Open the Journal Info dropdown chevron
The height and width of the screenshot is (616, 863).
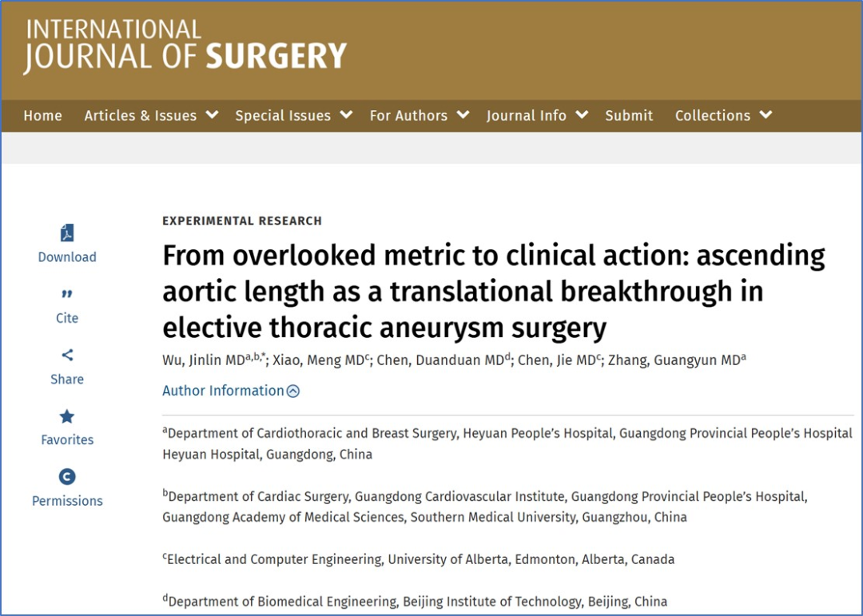(x=582, y=115)
